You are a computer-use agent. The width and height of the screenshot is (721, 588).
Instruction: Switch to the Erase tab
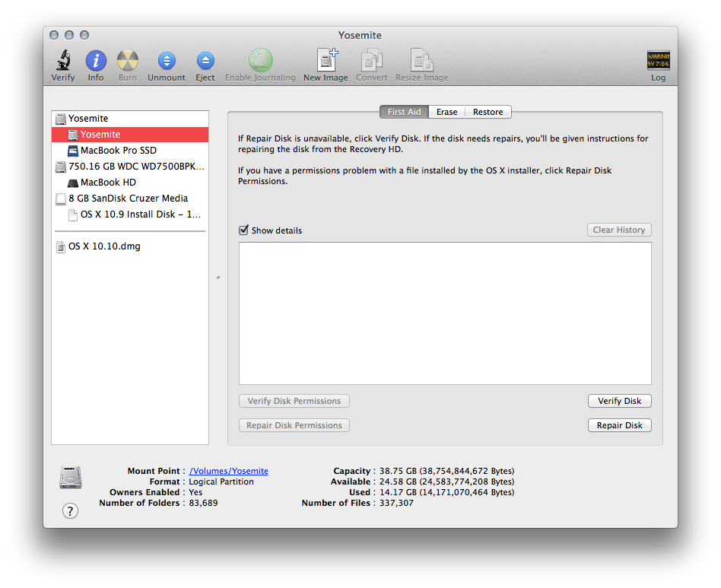[x=447, y=112]
